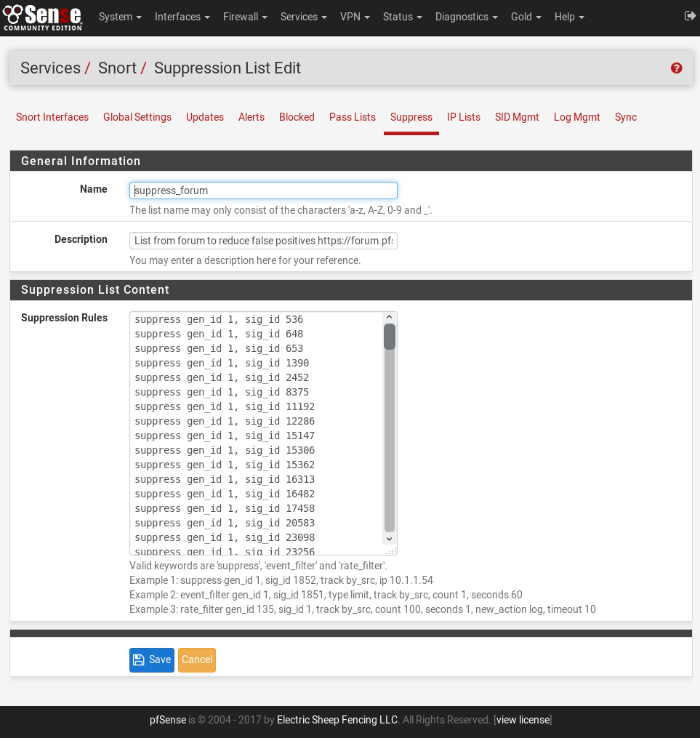Open the view license link
This screenshot has height=738, width=700.
tap(523, 720)
